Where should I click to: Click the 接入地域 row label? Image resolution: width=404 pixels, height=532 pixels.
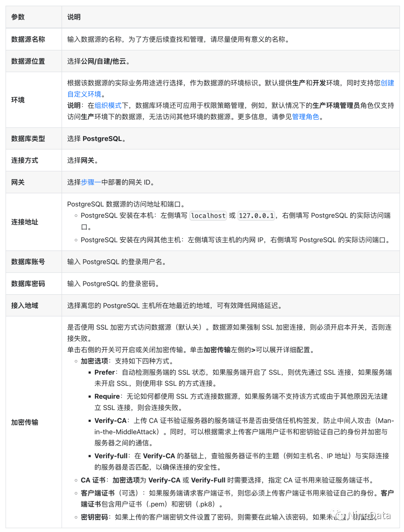25,305
